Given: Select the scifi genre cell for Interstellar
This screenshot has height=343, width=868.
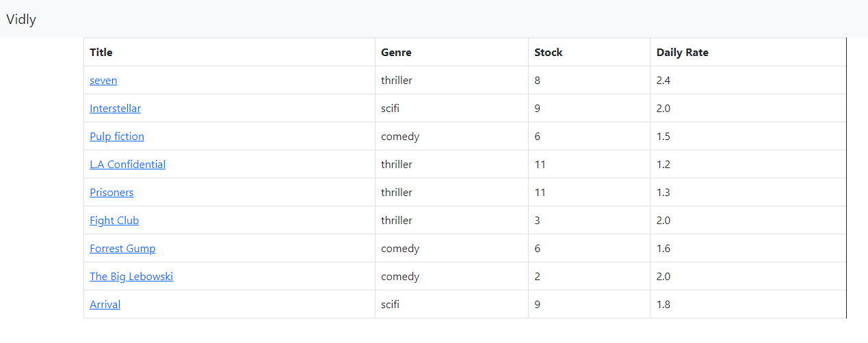Looking at the screenshot, I should (391, 109).
